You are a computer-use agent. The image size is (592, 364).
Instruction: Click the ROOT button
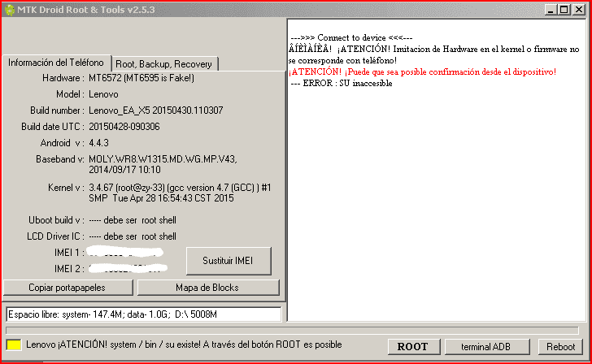point(413,347)
